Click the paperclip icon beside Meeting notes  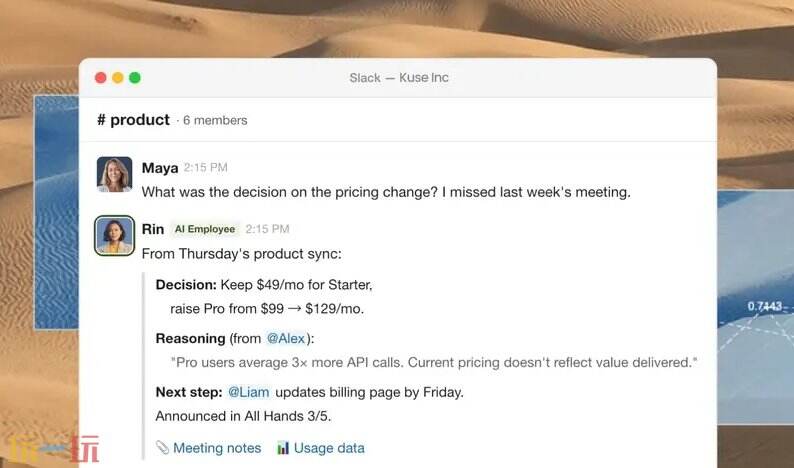[x=162, y=448]
